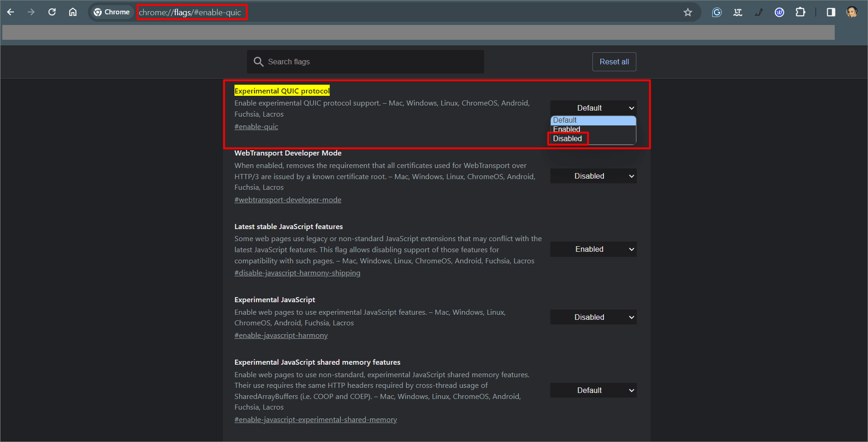Click the Reset all button

point(614,62)
